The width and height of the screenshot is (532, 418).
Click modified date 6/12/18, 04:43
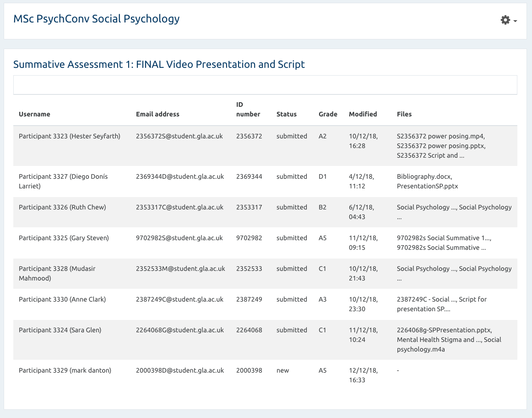361,212
